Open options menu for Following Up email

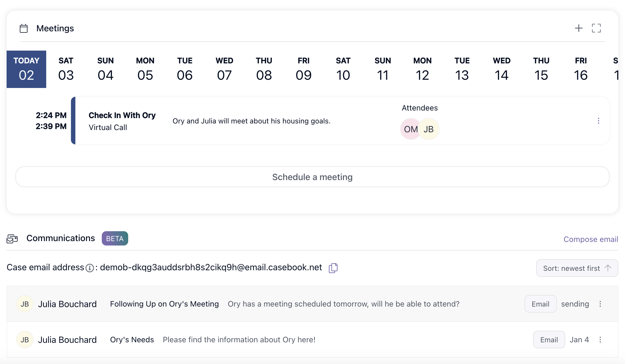600,304
